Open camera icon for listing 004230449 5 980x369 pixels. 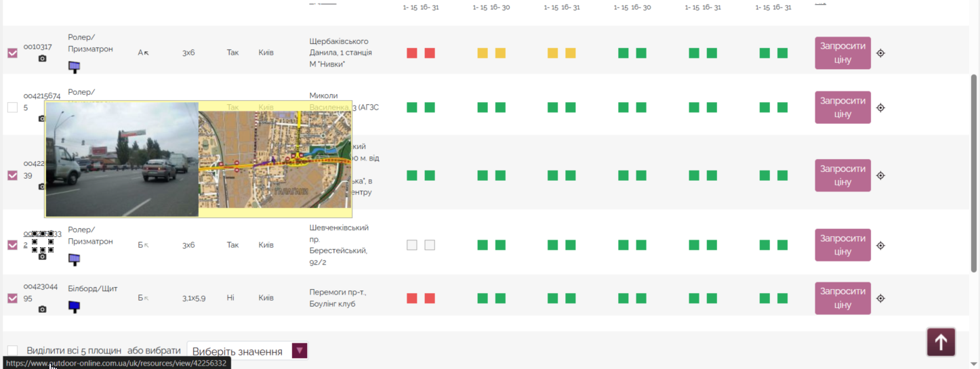click(42, 309)
